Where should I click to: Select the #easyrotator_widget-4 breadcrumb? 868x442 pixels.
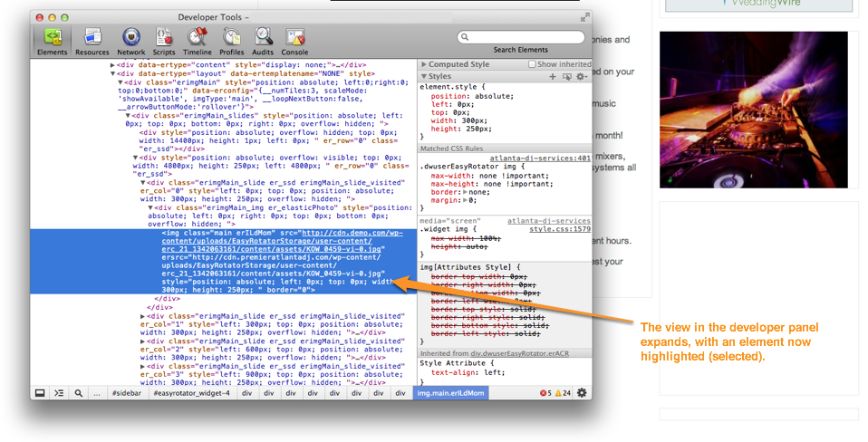tap(191, 393)
